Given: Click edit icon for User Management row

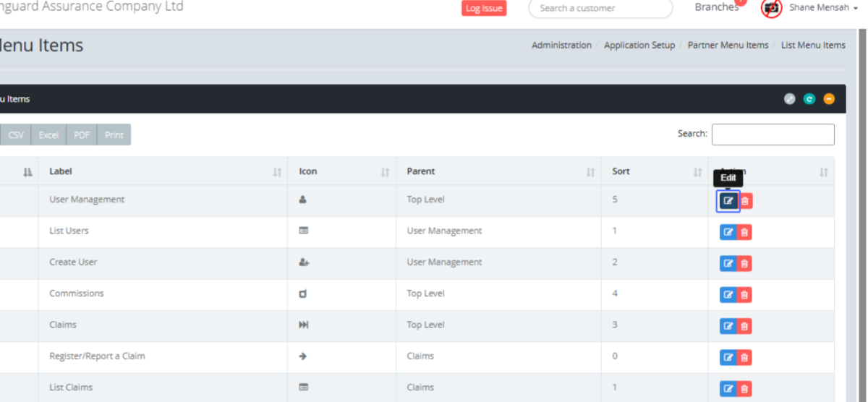Looking at the screenshot, I should click(728, 201).
